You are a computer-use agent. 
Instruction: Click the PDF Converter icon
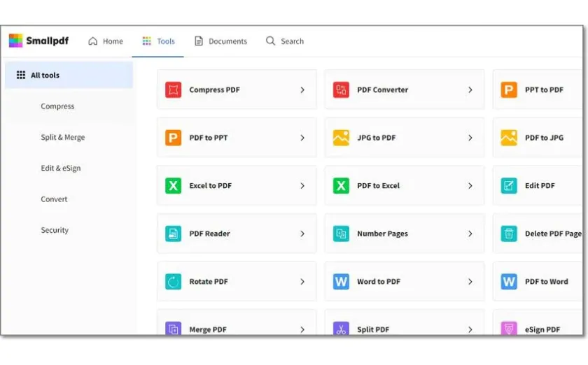pos(341,90)
